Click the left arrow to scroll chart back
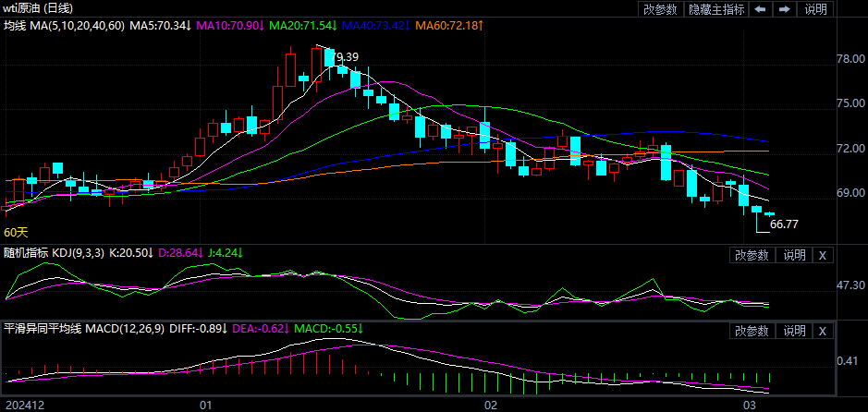This screenshot has height=412, width=868. pyautogui.click(x=760, y=9)
